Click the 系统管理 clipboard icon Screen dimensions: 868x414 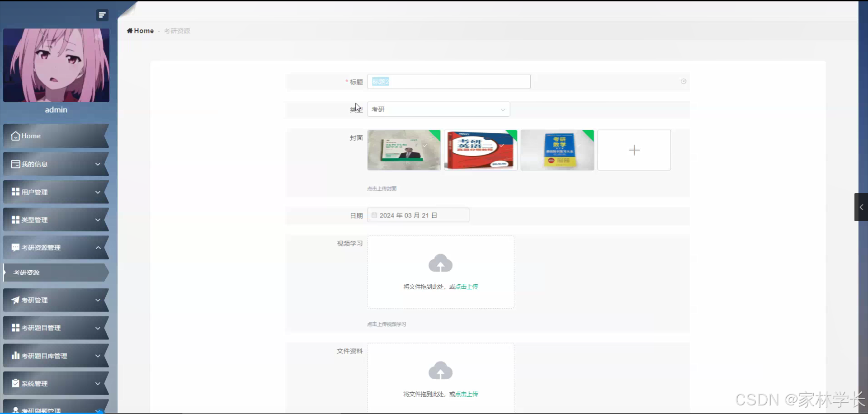[x=15, y=384]
